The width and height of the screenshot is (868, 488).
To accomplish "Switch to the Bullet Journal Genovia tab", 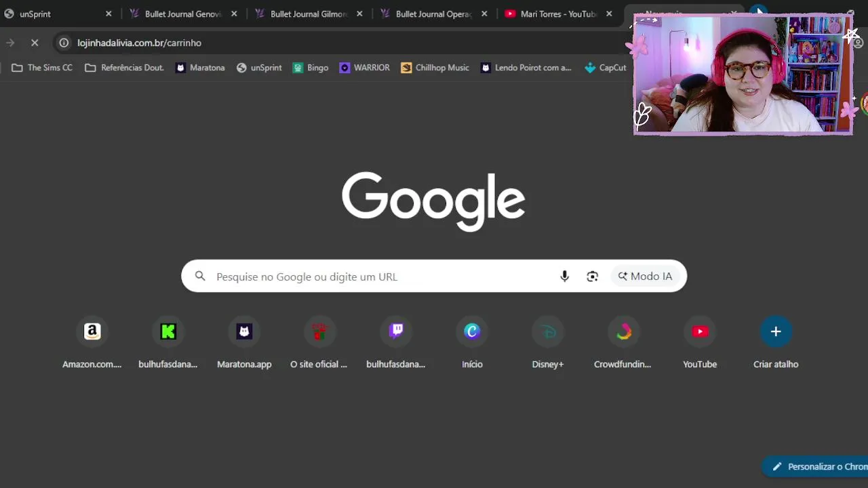I will tap(183, 14).
